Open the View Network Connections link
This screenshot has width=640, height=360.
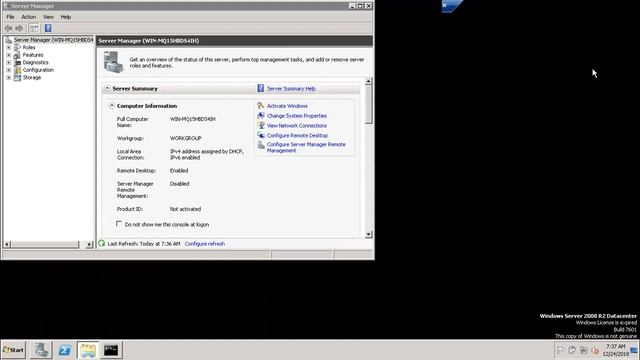click(297, 126)
